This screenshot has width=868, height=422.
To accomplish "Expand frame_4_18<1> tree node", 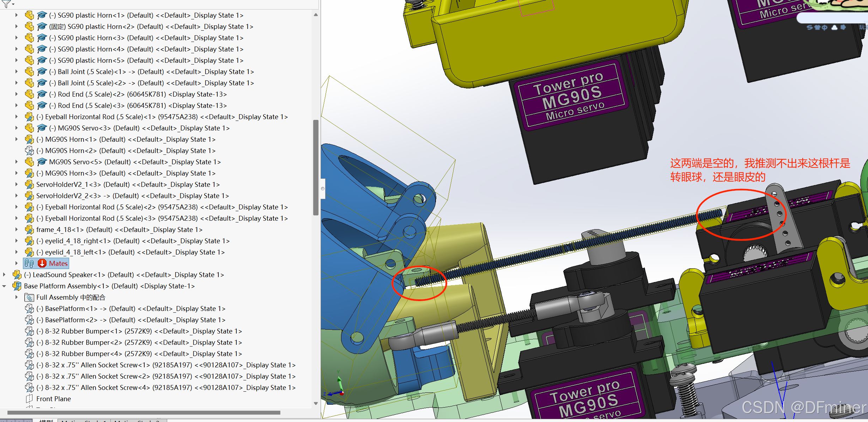I will 16,230.
